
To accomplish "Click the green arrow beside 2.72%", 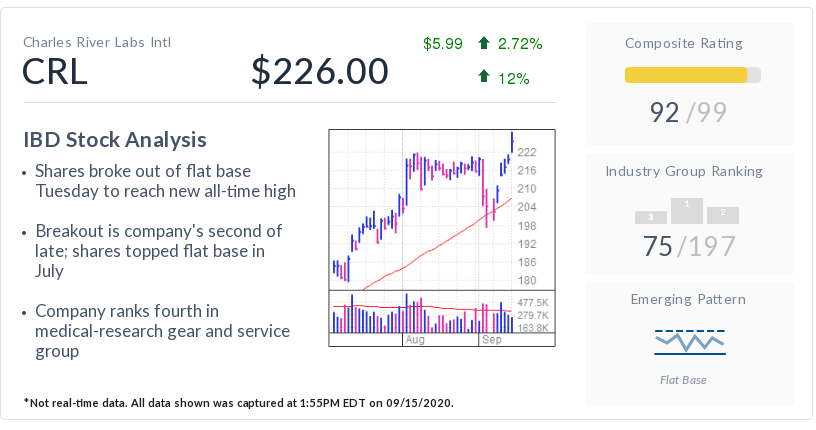I will [484, 43].
